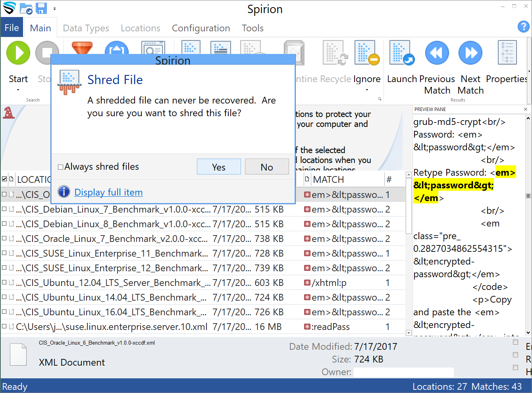Switch to the Locations tab
This screenshot has width=532, height=393.
[x=141, y=28]
